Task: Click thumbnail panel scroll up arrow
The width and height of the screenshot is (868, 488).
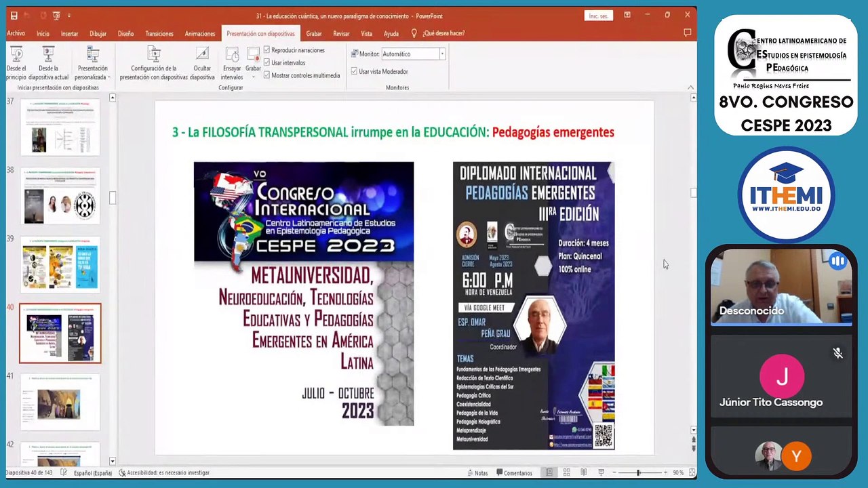Action: tap(113, 98)
